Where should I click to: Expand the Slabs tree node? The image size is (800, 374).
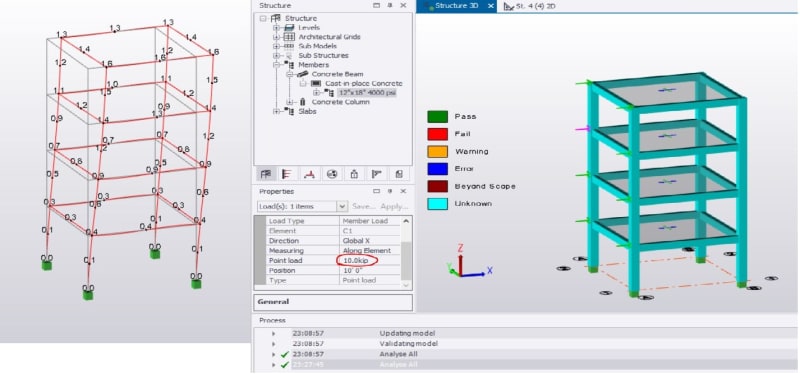[x=277, y=111]
